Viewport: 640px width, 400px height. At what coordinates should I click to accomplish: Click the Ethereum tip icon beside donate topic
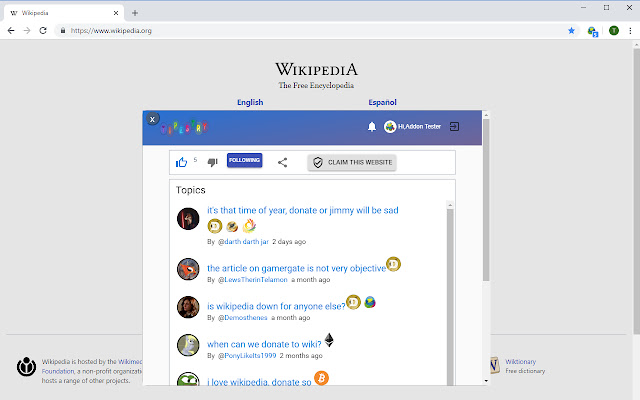pyautogui.click(x=329, y=340)
